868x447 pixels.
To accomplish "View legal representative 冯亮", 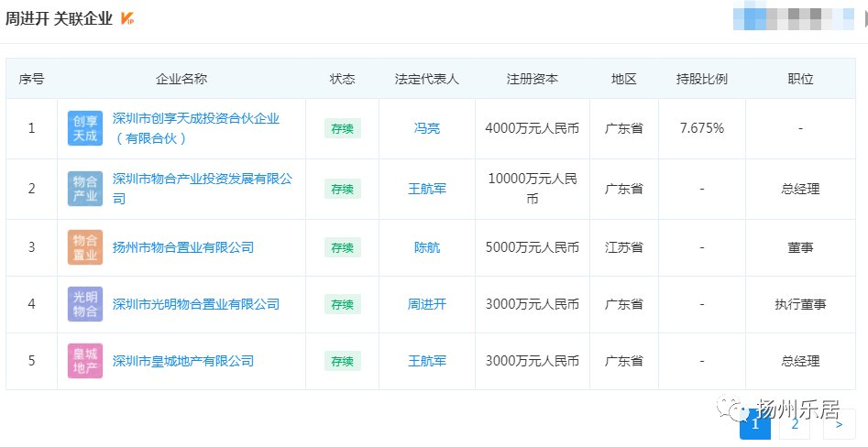I will click(427, 128).
